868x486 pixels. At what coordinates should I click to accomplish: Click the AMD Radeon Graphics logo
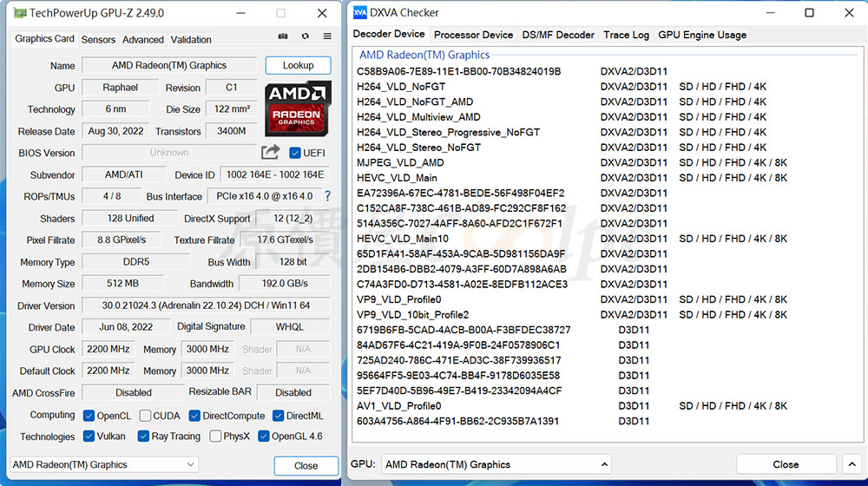point(298,109)
